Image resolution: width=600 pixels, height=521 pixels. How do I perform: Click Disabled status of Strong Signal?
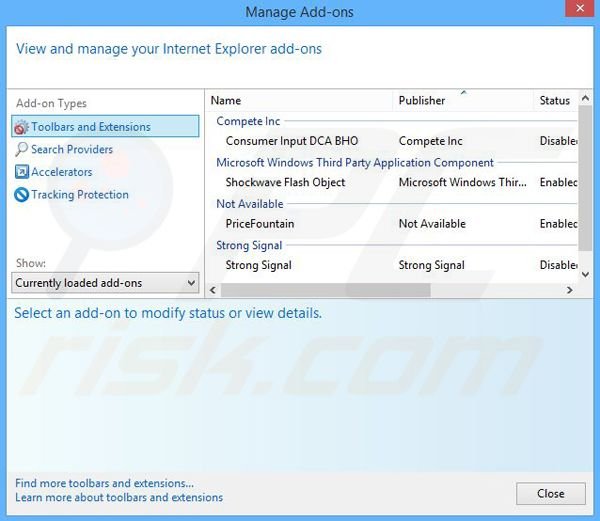[x=559, y=265]
